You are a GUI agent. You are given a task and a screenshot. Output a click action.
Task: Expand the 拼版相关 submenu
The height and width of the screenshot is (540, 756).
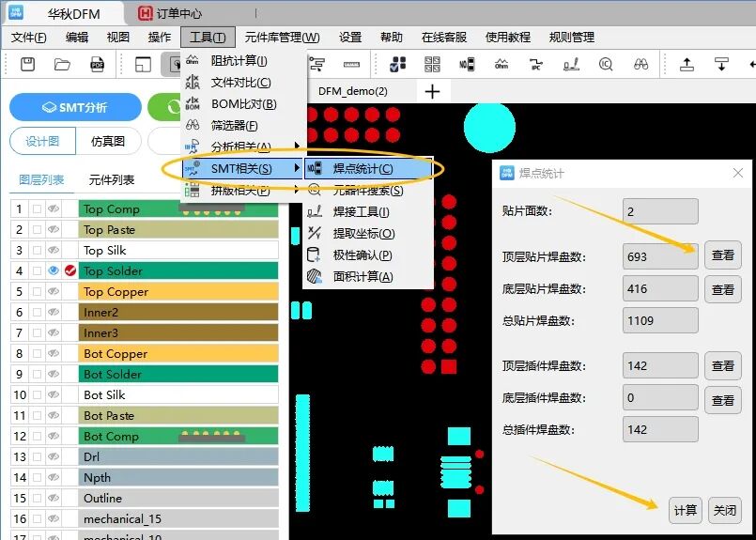click(x=241, y=191)
